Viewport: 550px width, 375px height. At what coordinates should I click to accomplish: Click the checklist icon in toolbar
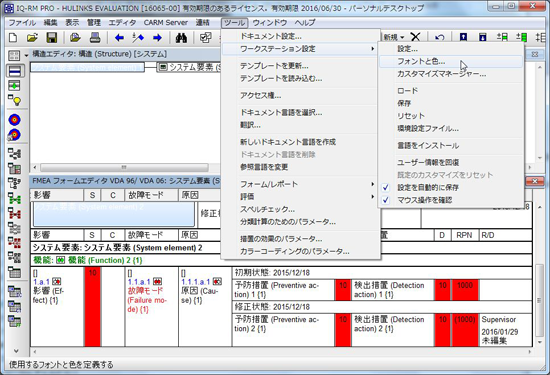205,38
